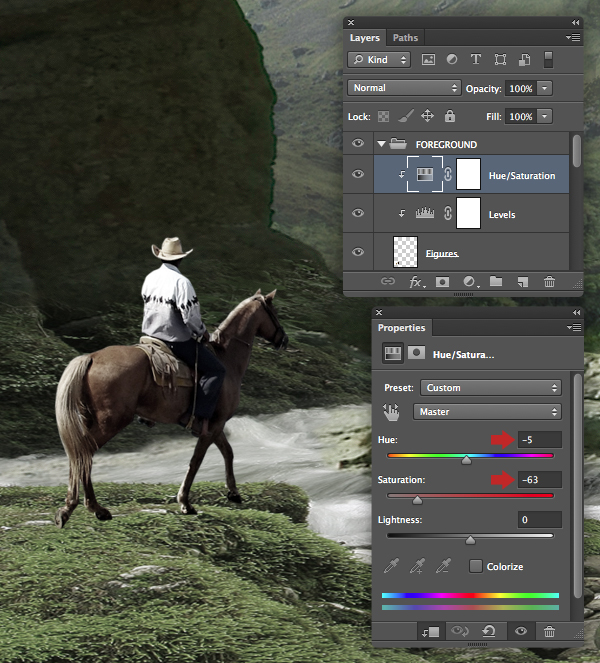The height and width of the screenshot is (663, 600).
Task: Toggle adjustment visibility eye in Properties footer
Action: (521, 632)
